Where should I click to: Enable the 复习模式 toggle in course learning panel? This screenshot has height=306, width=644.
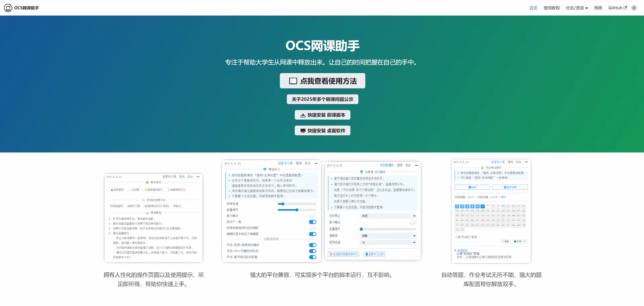[313, 216]
